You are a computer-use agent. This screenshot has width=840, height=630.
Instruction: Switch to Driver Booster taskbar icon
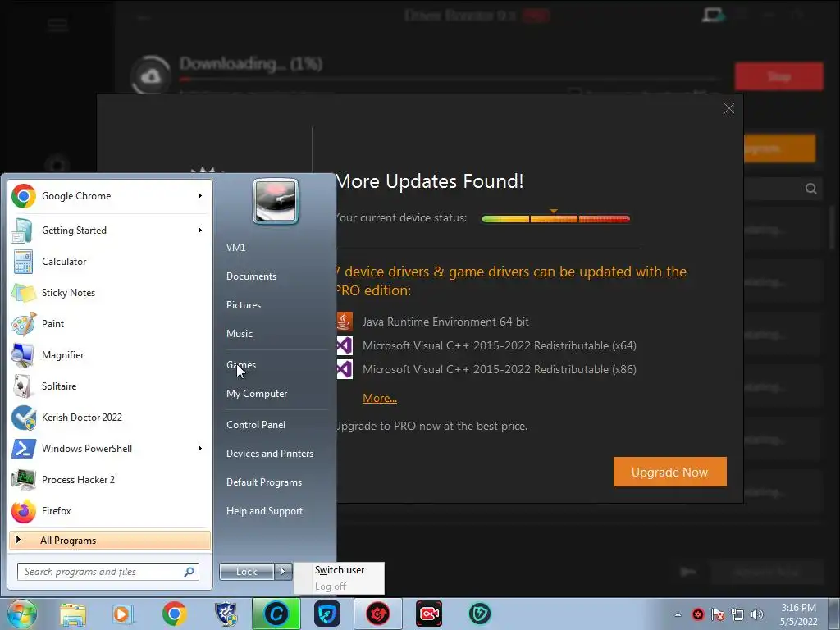click(377, 614)
